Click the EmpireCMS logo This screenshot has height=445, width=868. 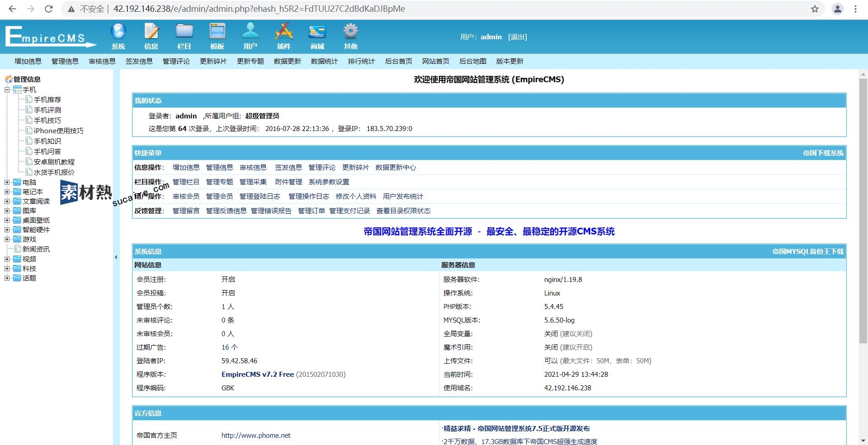51,37
